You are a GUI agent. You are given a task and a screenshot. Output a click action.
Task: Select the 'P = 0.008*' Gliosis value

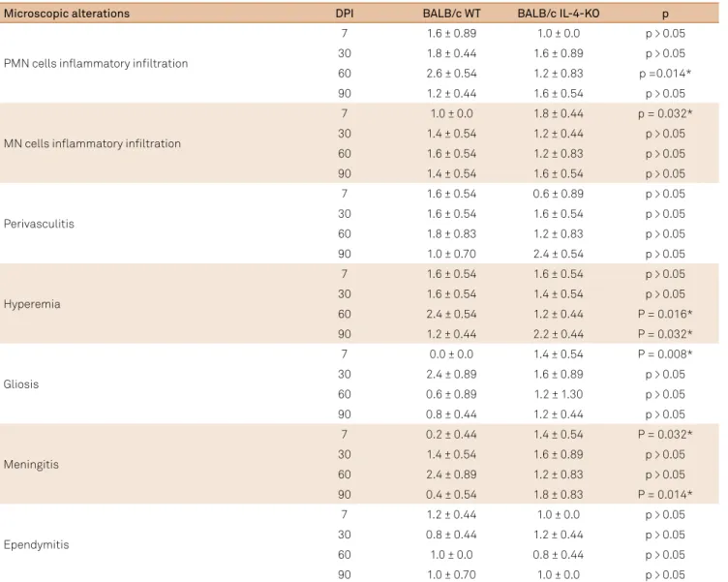(x=665, y=354)
